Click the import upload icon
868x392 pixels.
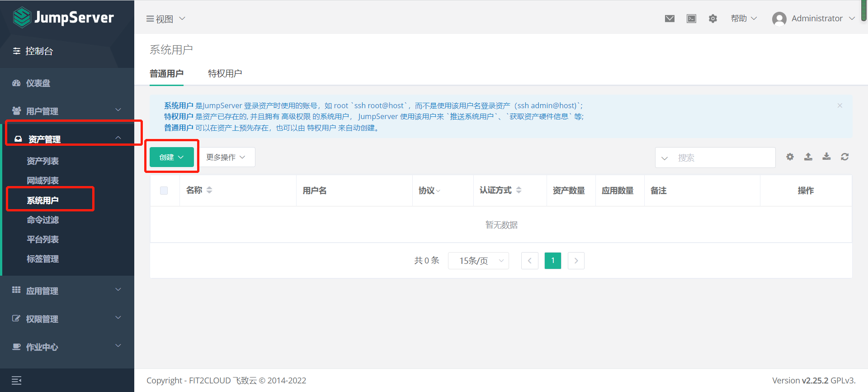click(x=808, y=157)
